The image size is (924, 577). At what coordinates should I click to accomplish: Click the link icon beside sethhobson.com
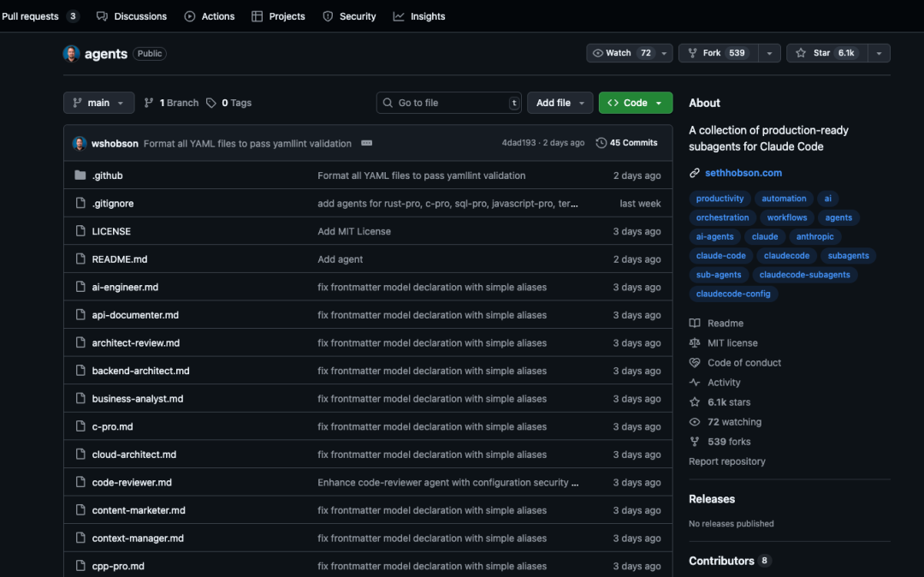pos(695,173)
